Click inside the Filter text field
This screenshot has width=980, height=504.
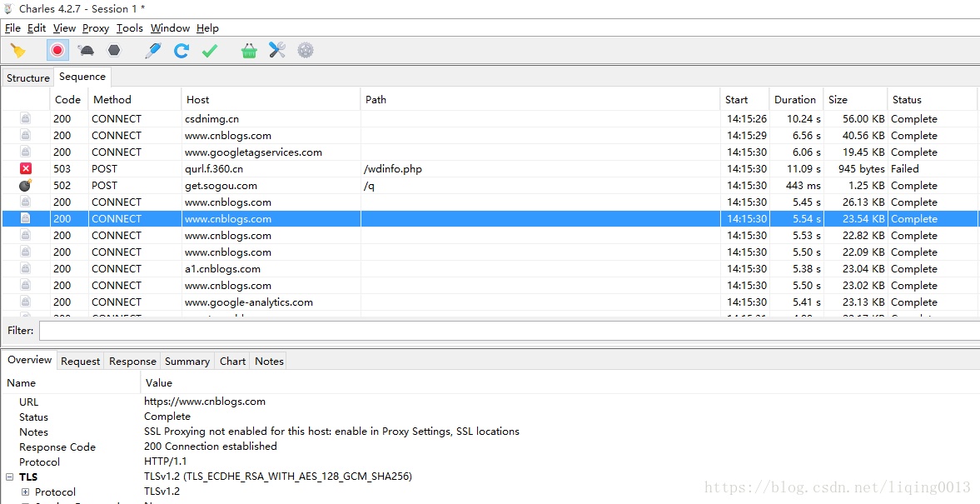tap(510, 330)
